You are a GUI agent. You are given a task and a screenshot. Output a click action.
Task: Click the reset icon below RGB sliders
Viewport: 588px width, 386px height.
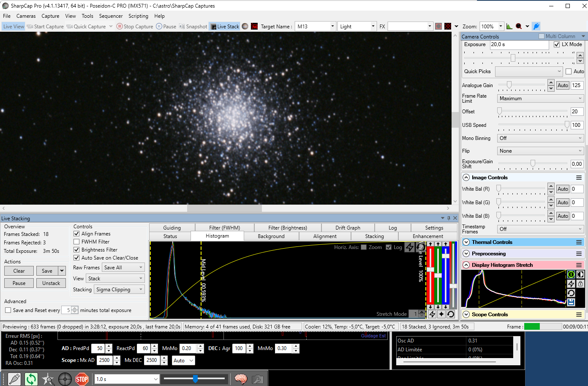(x=451, y=314)
